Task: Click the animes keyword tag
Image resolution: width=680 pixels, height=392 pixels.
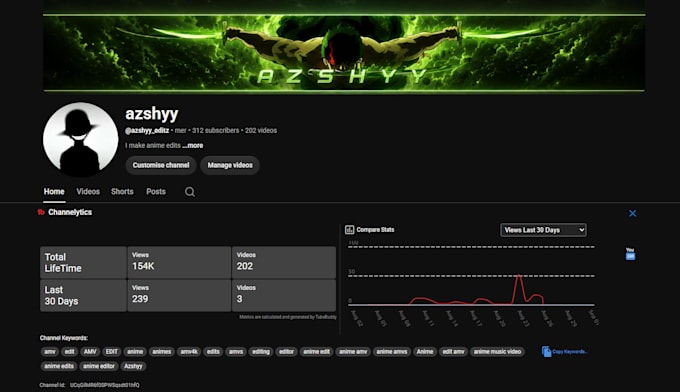Action: (x=162, y=352)
